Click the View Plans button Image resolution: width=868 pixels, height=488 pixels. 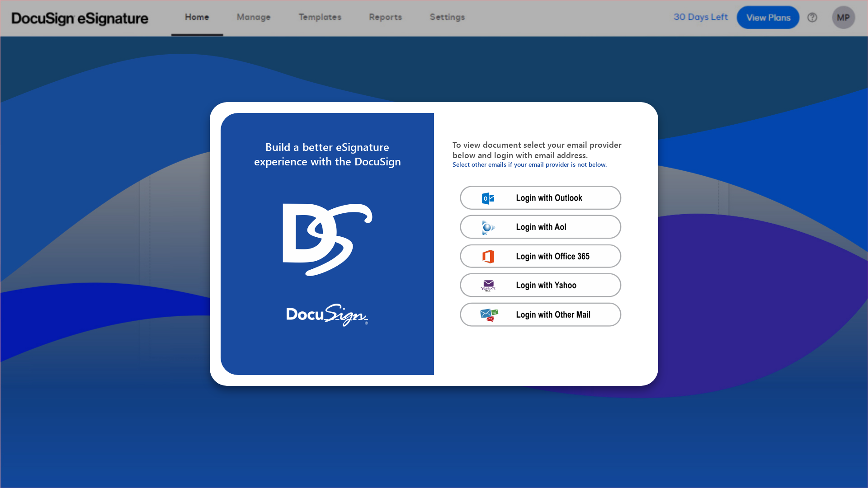click(x=768, y=18)
